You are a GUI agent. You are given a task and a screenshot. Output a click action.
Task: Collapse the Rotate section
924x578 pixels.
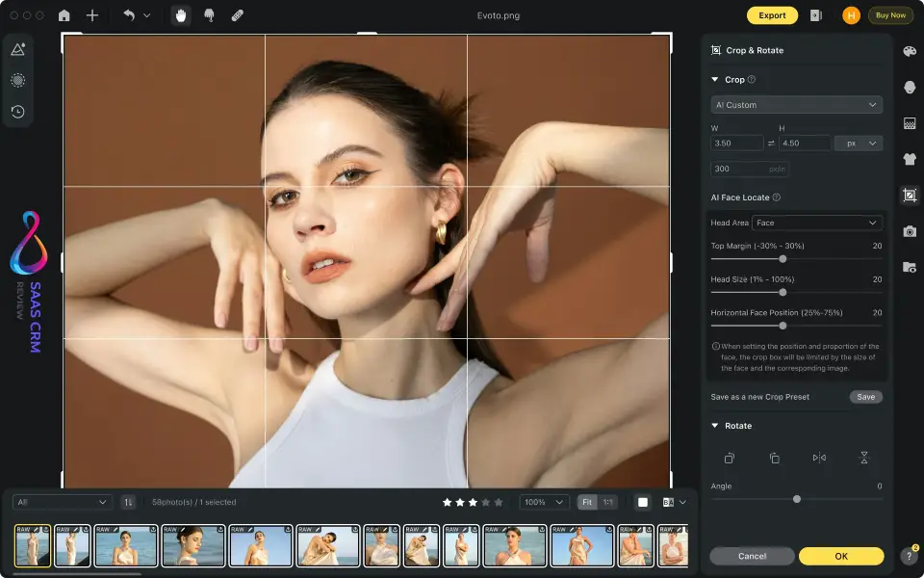[716, 425]
